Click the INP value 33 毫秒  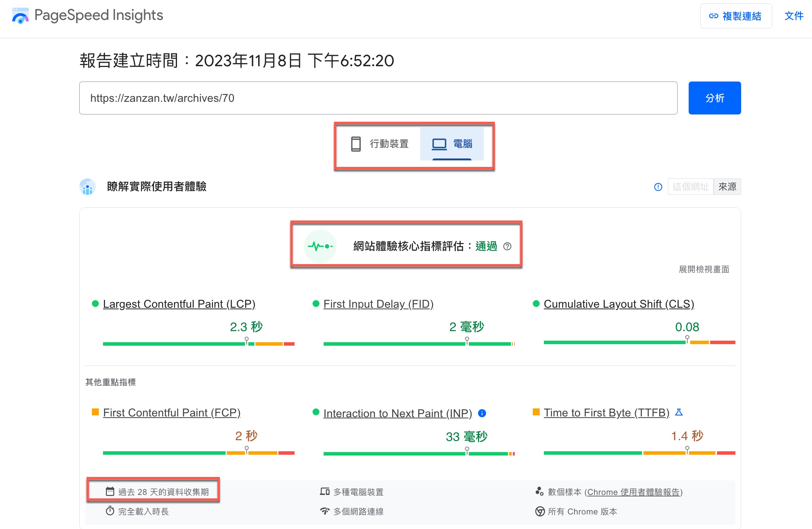467,436
